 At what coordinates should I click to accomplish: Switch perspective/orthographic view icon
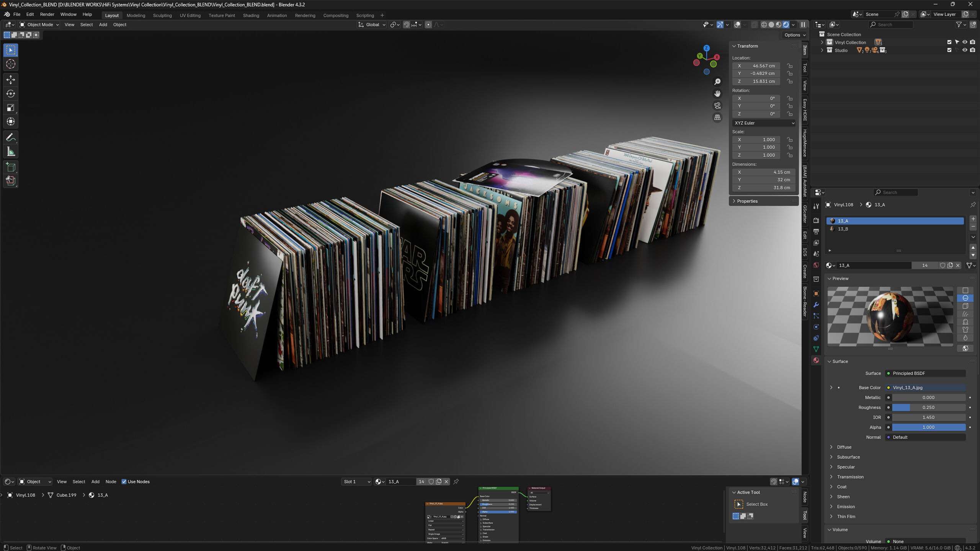(717, 117)
